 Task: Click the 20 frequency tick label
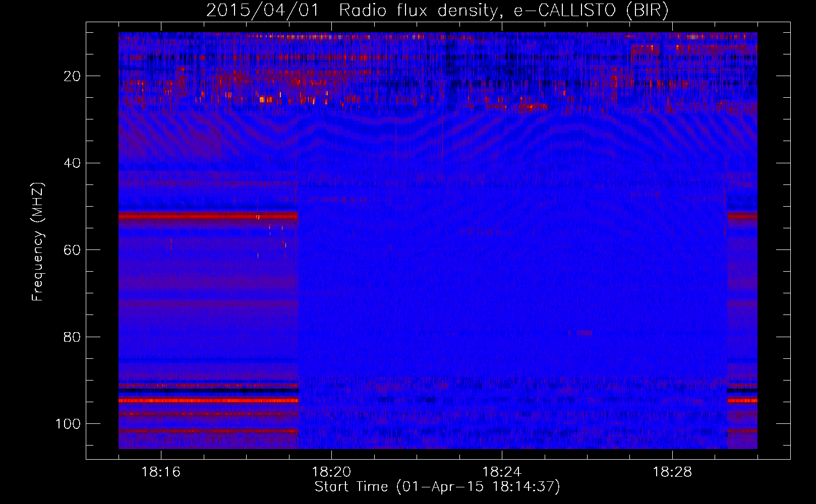(x=73, y=76)
